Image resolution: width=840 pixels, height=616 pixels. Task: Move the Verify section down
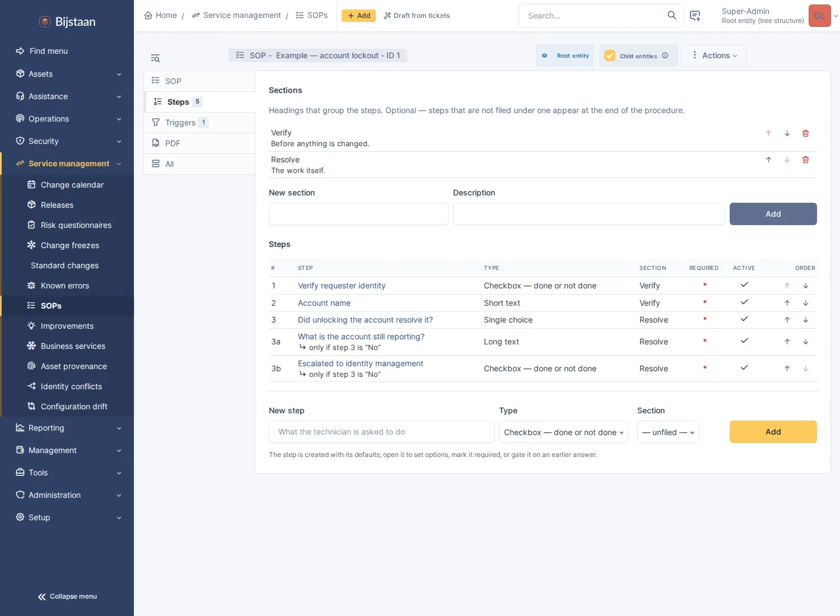(787, 133)
